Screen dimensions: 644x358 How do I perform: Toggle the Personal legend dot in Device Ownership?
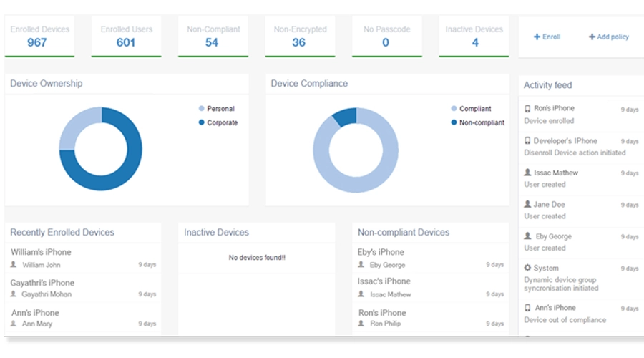(x=202, y=109)
